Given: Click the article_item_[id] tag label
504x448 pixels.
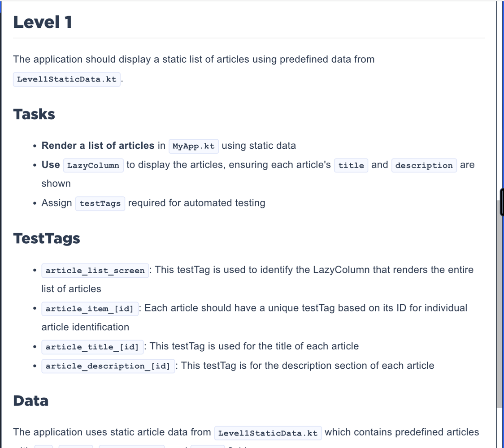Looking at the screenshot, I should [x=90, y=309].
